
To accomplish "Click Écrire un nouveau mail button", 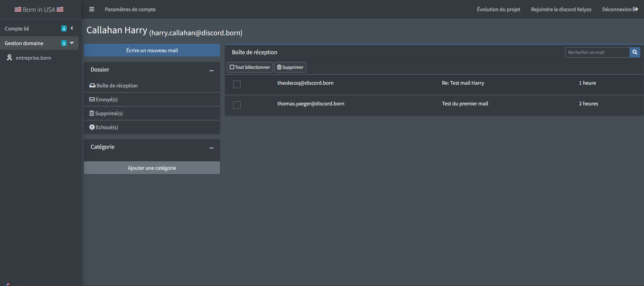I will click(x=152, y=50).
